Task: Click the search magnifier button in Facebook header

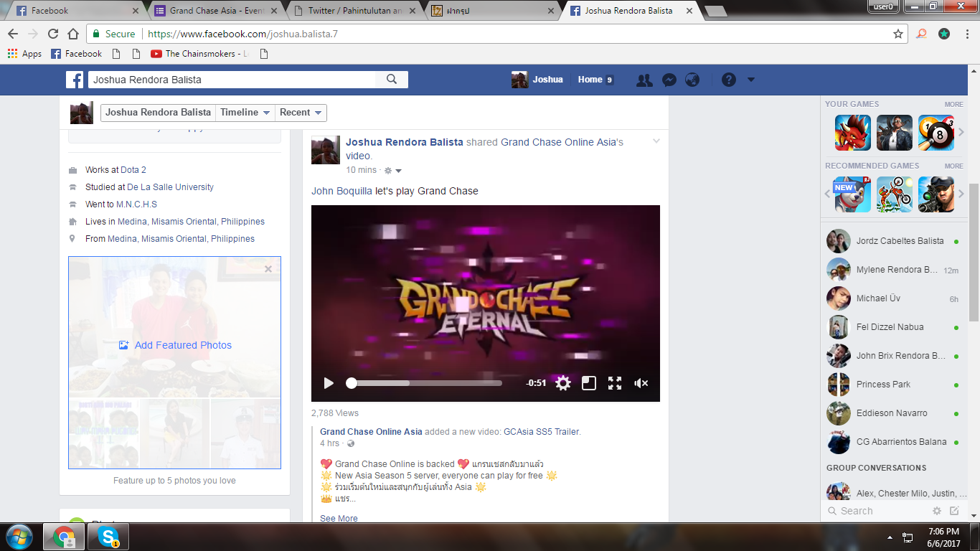Action: [x=392, y=80]
